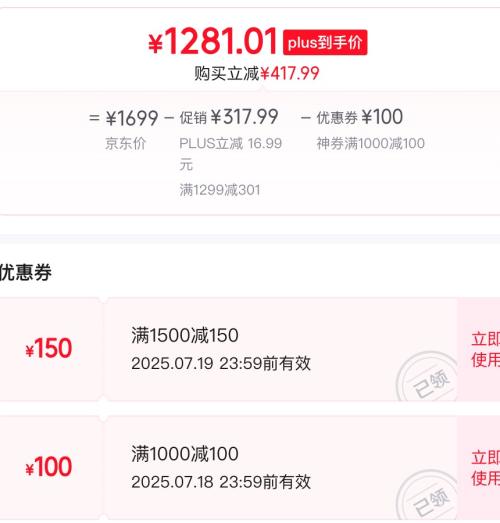Click the 促销 ¥317.99 deduction
This screenshot has height=523, width=500.
coord(229,117)
